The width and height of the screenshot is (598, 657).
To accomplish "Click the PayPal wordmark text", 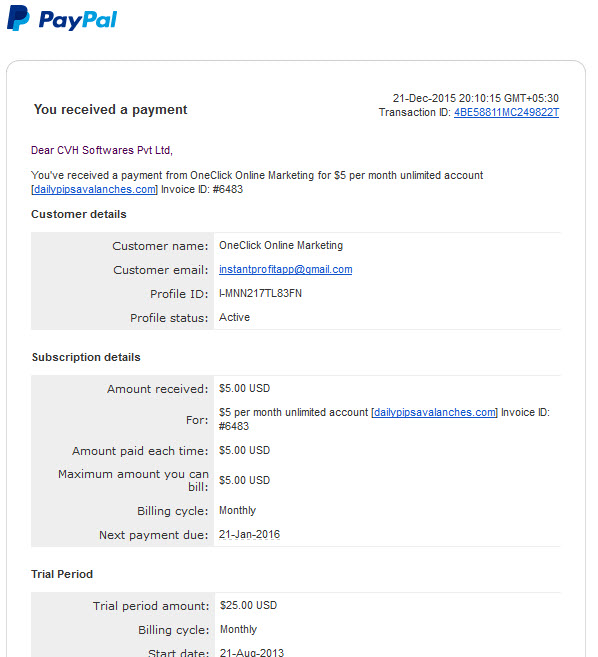I will [78, 20].
